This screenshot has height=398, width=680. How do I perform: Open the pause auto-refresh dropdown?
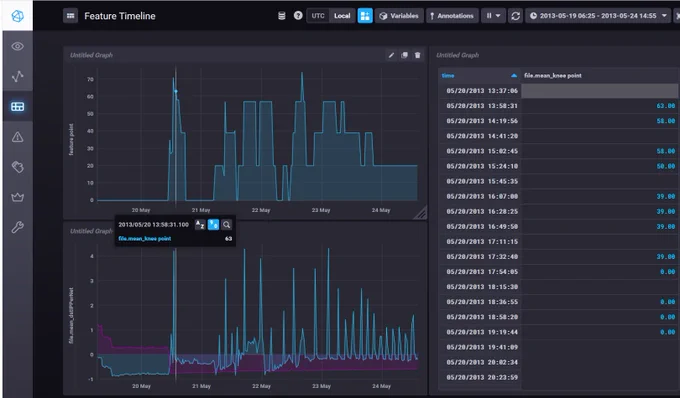(x=493, y=16)
